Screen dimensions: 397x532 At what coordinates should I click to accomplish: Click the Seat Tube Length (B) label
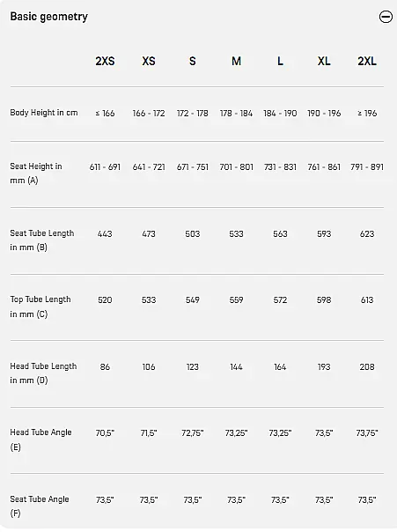tap(42, 240)
